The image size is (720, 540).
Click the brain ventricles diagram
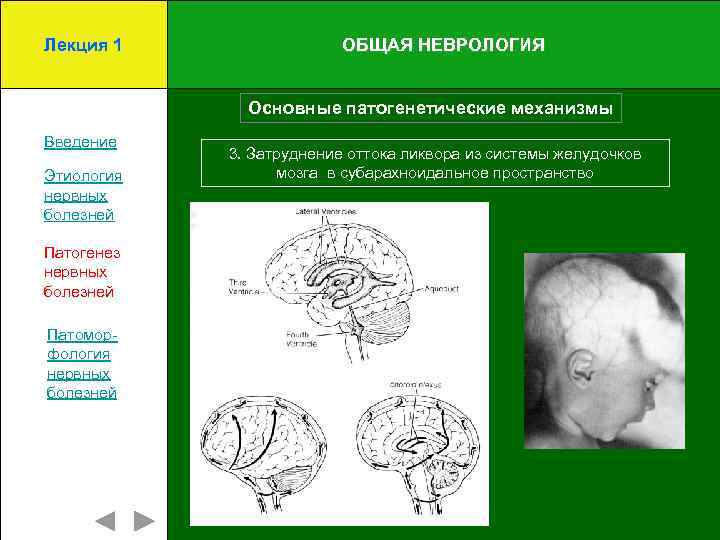[339, 364]
